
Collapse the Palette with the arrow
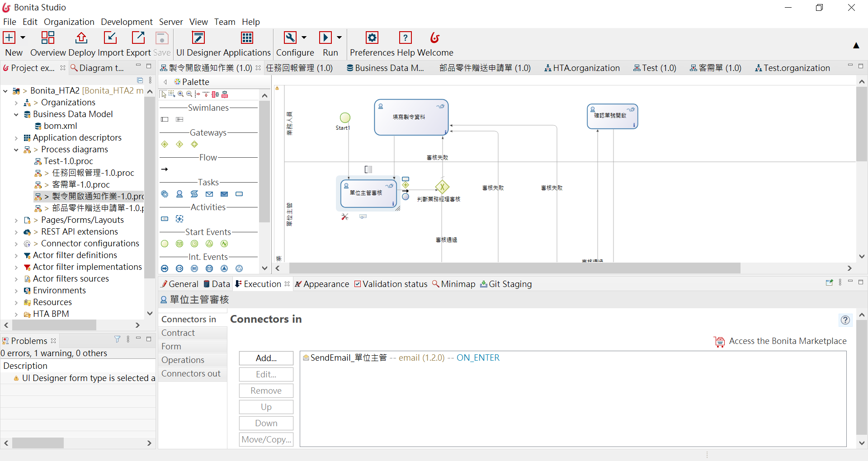click(165, 82)
